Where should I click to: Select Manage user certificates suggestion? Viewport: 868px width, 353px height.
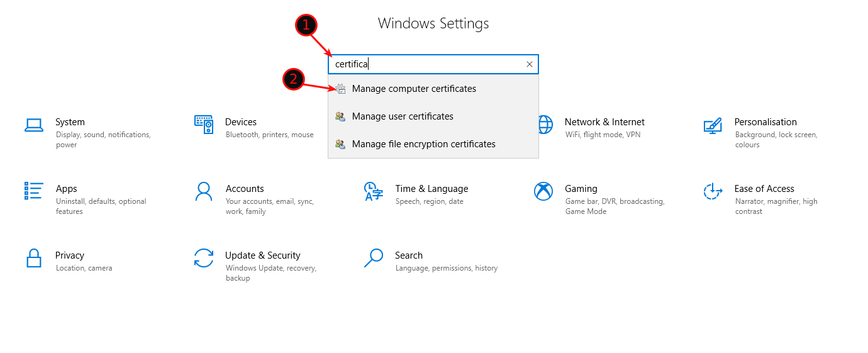click(x=403, y=116)
